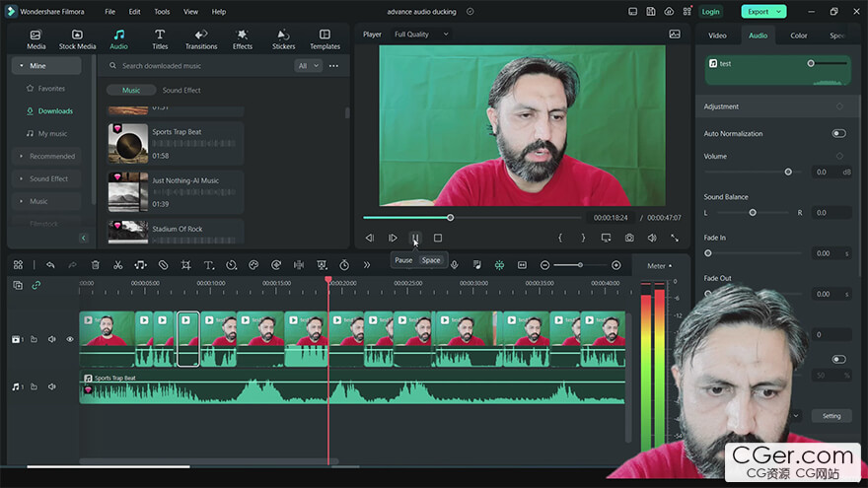Expand more timeline tools chevron
The width and height of the screenshot is (868, 488).
[367, 265]
